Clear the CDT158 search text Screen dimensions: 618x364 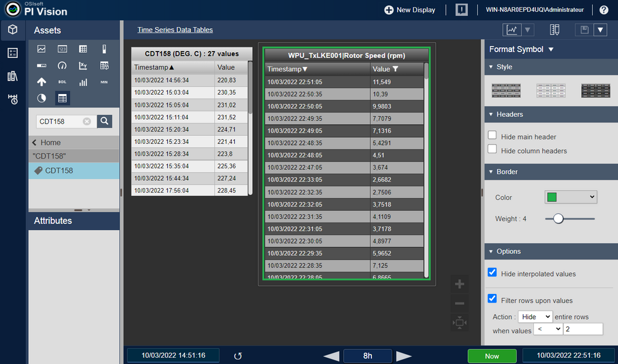[87, 121]
